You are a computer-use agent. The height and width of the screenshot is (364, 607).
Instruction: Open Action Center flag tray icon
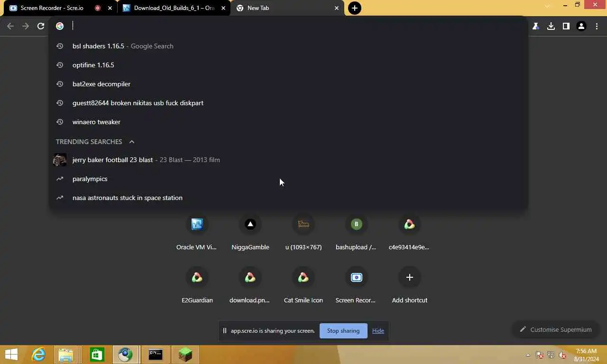click(540, 355)
